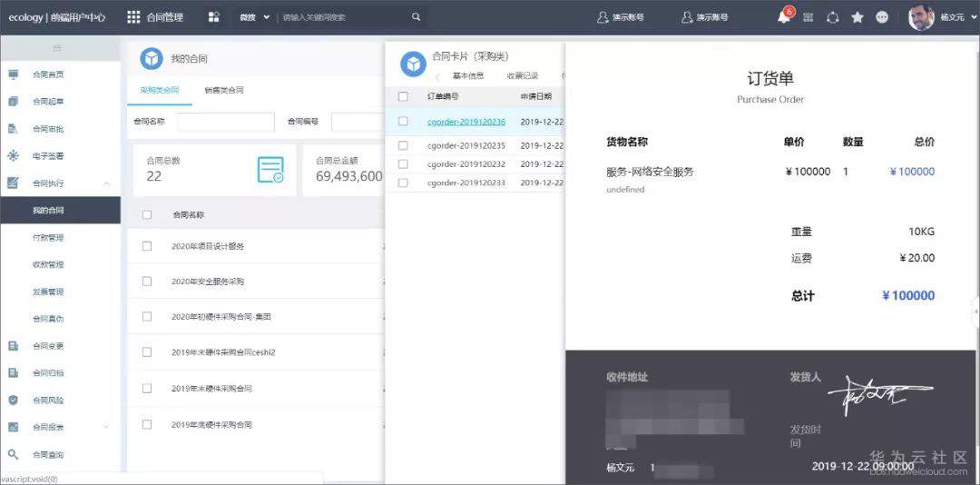This screenshot has width=980, height=485.
Task: Click the 合同编号 filter input field
Action: (x=358, y=122)
